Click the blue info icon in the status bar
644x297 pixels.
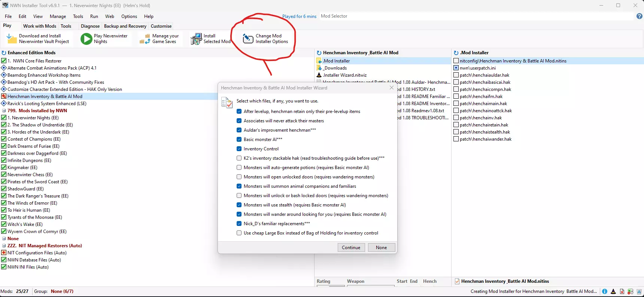(x=605, y=291)
